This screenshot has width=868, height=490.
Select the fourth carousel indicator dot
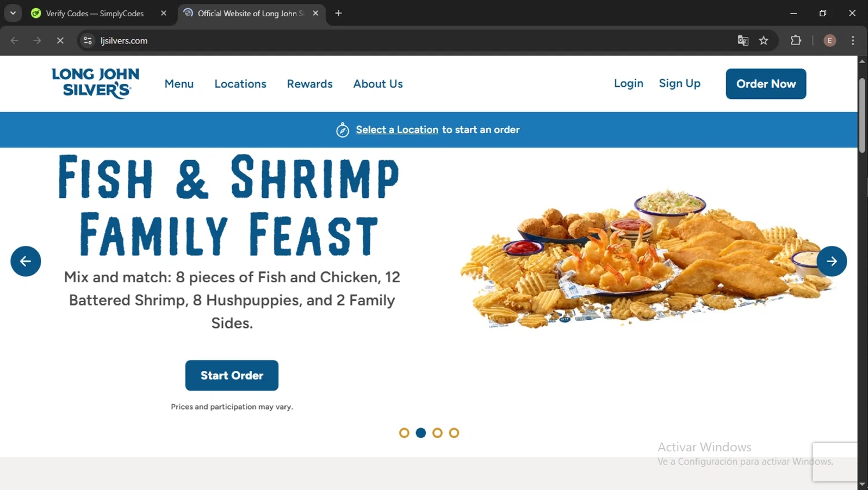click(454, 433)
